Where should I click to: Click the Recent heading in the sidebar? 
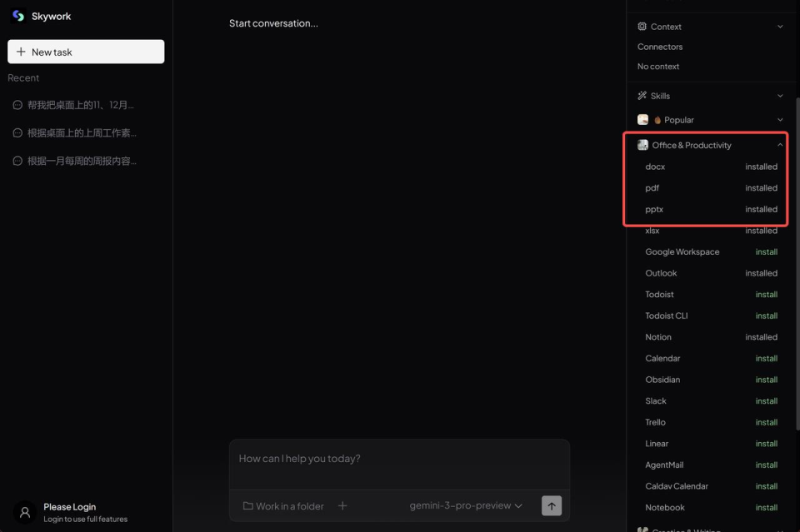coord(23,78)
